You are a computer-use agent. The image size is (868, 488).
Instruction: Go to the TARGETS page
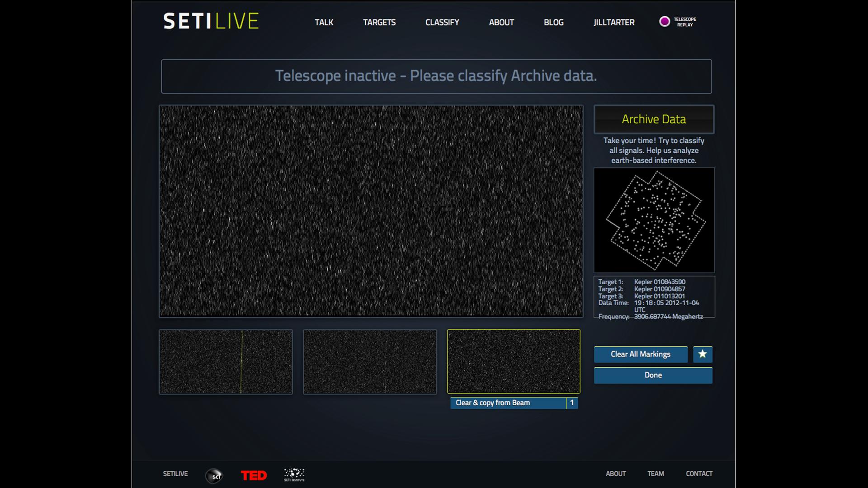click(x=379, y=22)
